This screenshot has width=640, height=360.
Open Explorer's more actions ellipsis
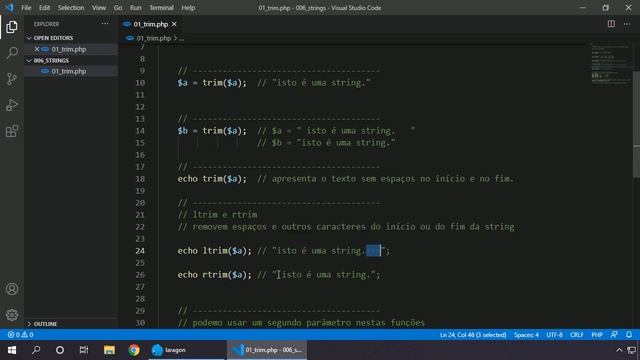click(x=105, y=24)
